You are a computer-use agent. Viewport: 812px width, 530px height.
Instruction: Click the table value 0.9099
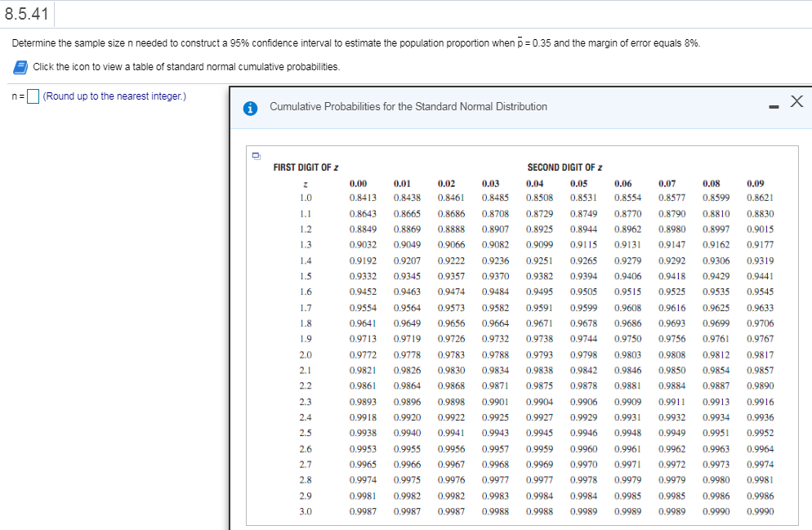pos(539,245)
